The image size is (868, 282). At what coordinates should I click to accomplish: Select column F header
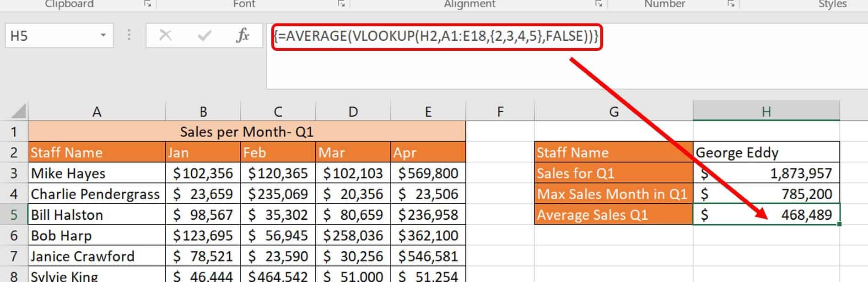(500, 111)
